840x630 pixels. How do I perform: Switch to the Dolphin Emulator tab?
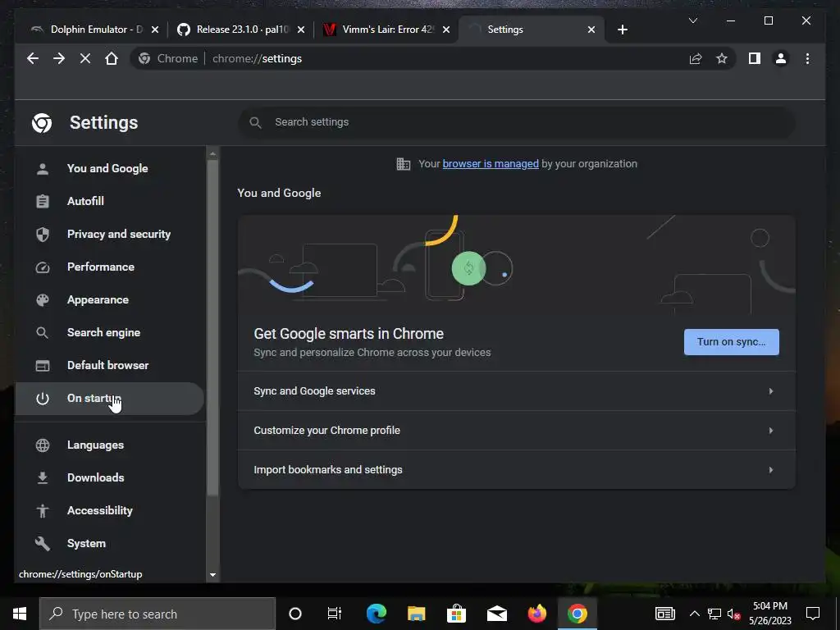point(94,30)
